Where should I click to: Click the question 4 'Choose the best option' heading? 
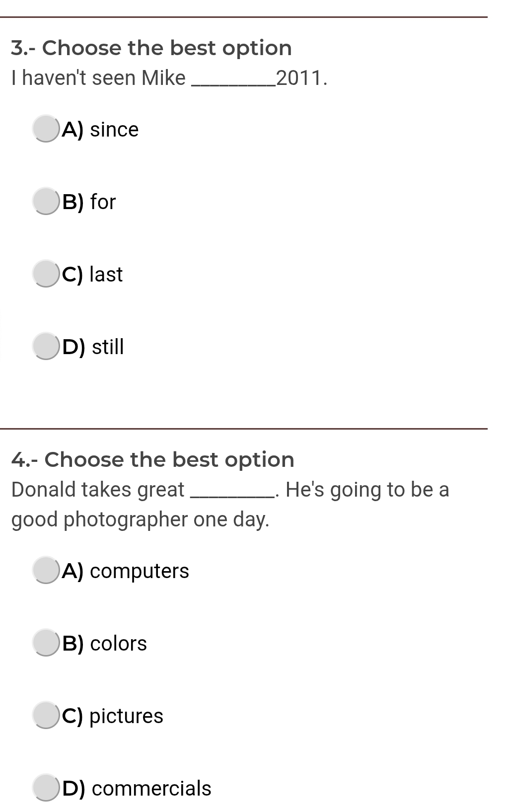[153, 460]
